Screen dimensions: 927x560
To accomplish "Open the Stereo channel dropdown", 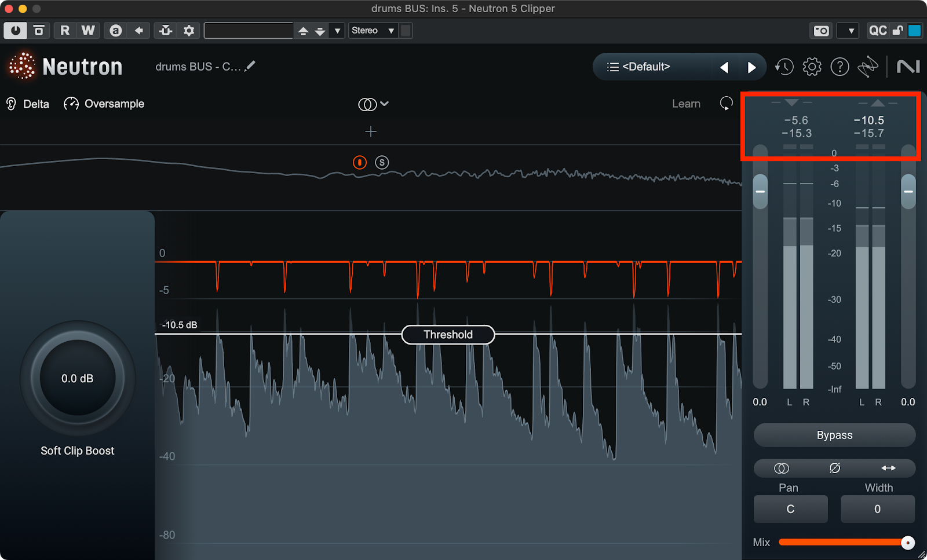I will 373,31.
